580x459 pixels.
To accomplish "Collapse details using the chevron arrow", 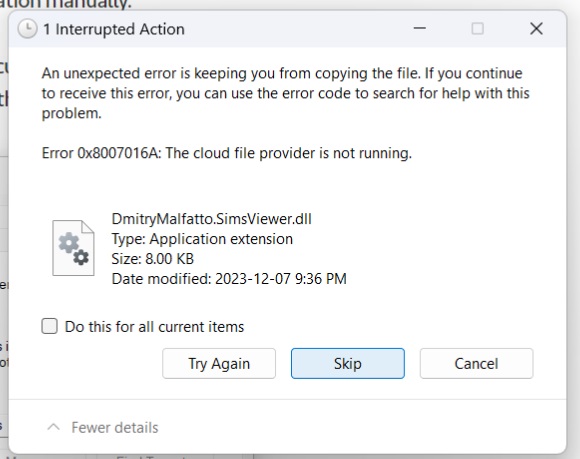I will tap(54, 427).
